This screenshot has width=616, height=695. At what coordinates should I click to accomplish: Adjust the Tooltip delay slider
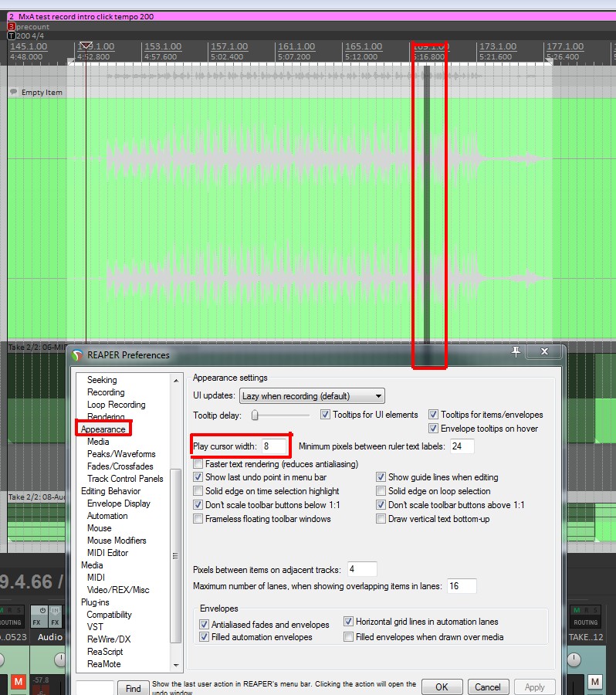tap(255, 415)
